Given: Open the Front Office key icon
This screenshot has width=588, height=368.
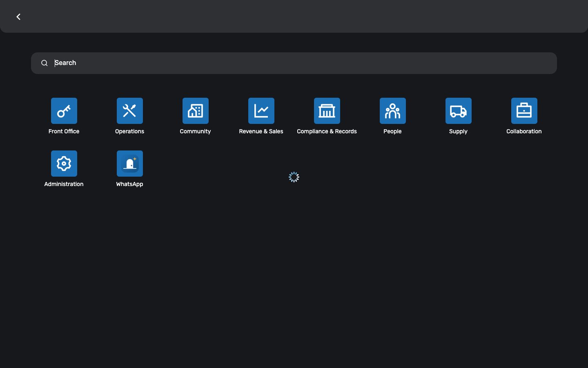Looking at the screenshot, I should pyautogui.click(x=64, y=111).
